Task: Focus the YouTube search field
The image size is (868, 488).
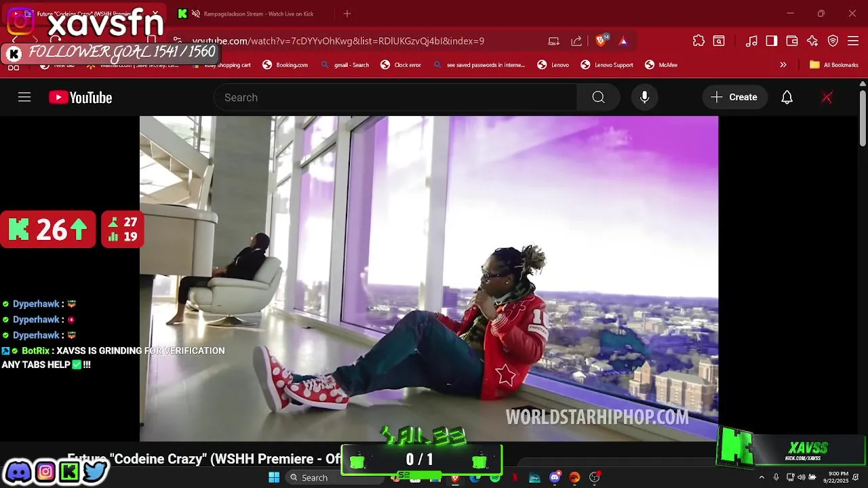Action: click(x=395, y=97)
